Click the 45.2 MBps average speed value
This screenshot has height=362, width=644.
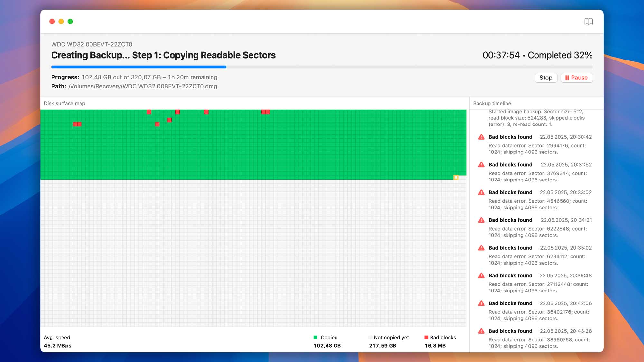58,346
